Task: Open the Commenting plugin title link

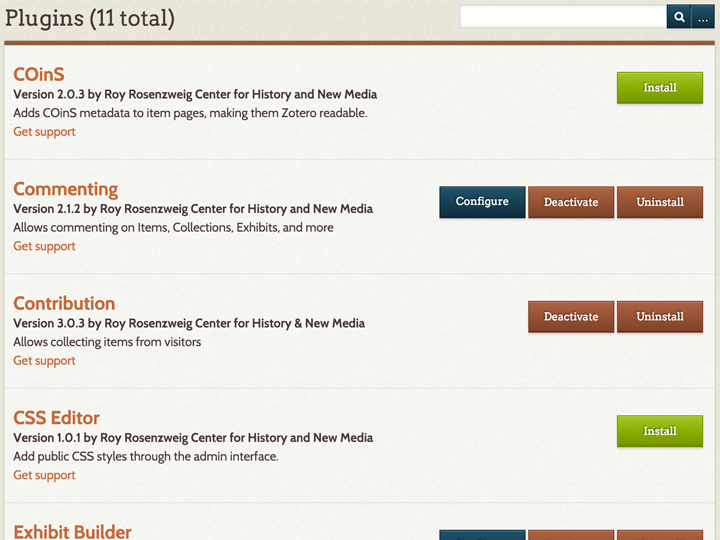Action: point(66,189)
